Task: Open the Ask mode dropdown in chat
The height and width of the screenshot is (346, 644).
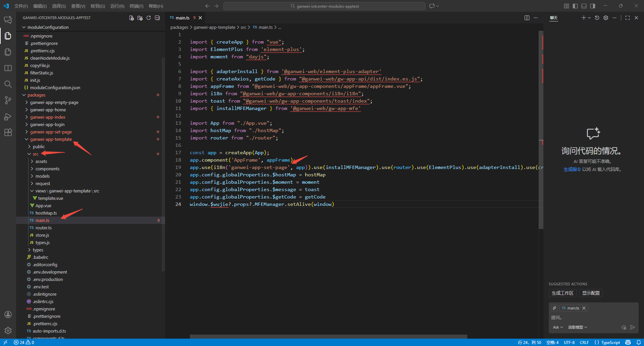Action: point(558,327)
